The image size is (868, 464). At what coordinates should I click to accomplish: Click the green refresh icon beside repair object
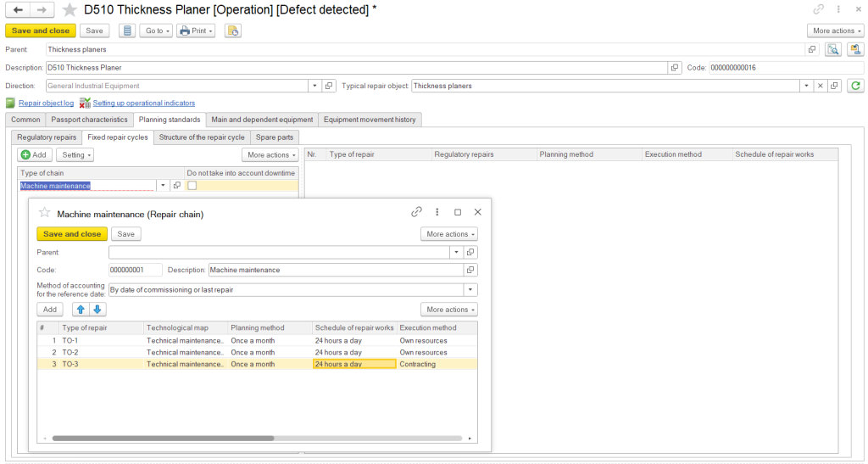(x=855, y=86)
